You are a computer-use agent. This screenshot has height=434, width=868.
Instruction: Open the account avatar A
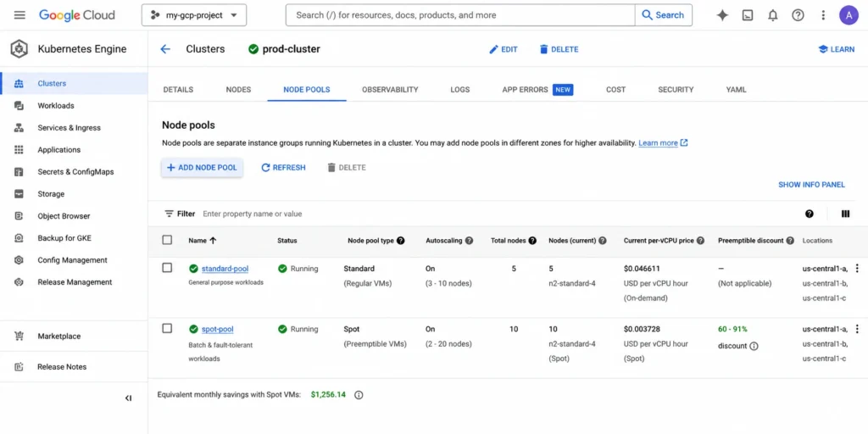(849, 15)
